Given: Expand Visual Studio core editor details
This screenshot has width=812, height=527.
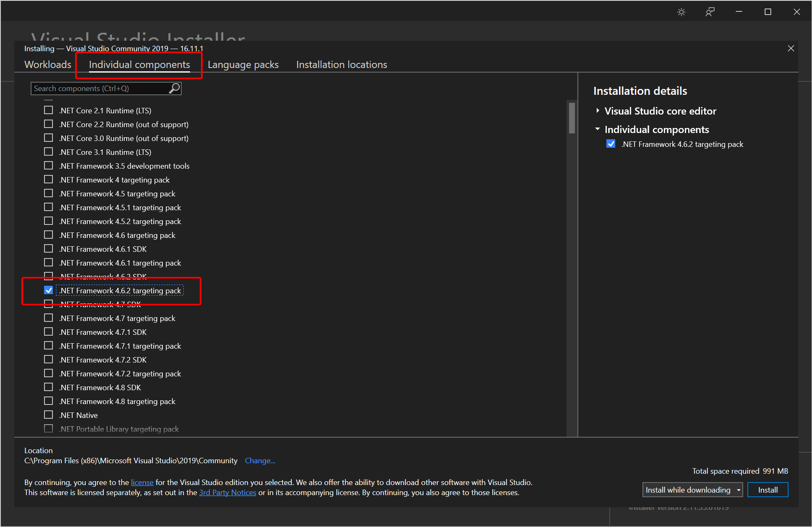Looking at the screenshot, I should click(598, 111).
